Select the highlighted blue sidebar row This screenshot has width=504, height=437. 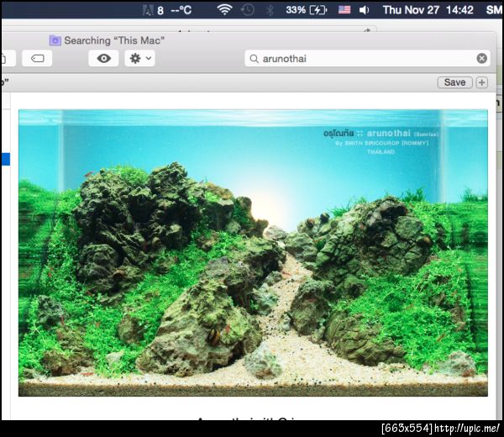(x=6, y=159)
